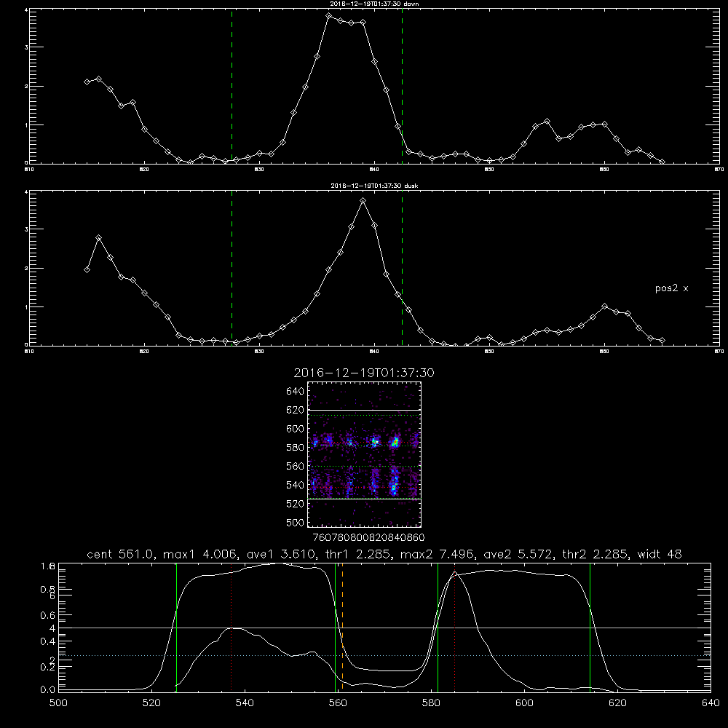Click the heatmap title '2016-12-19T01:37:30'
The image size is (728, 728).
[364, 373]
